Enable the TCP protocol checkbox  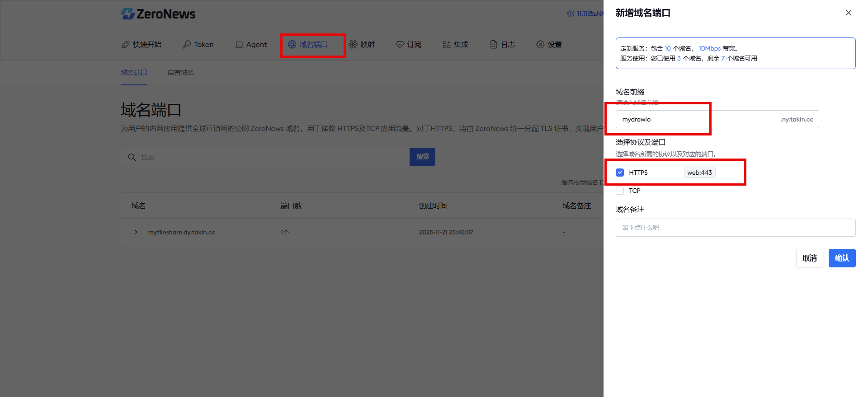[x=620, y=191]
